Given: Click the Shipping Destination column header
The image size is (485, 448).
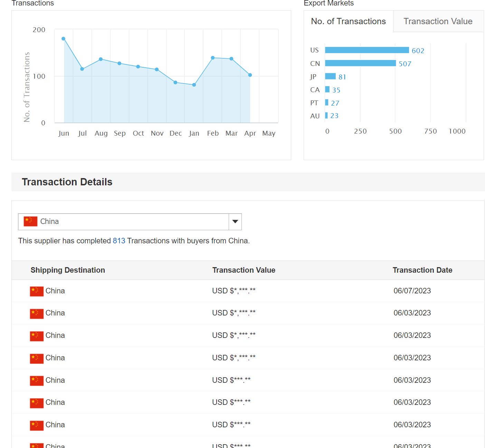Looking at the screenshot, I should [x=68, y=270].
